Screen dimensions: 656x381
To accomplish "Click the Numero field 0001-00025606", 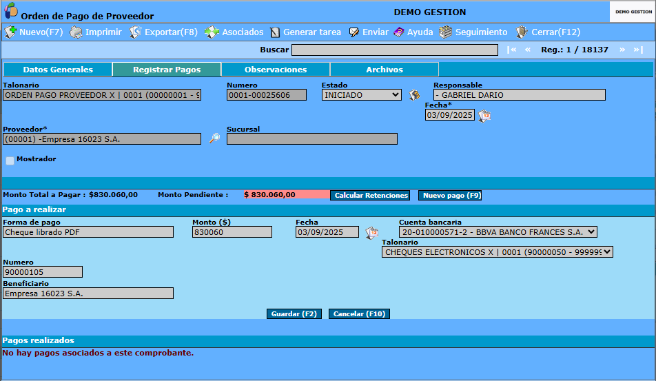I will 266,95.
